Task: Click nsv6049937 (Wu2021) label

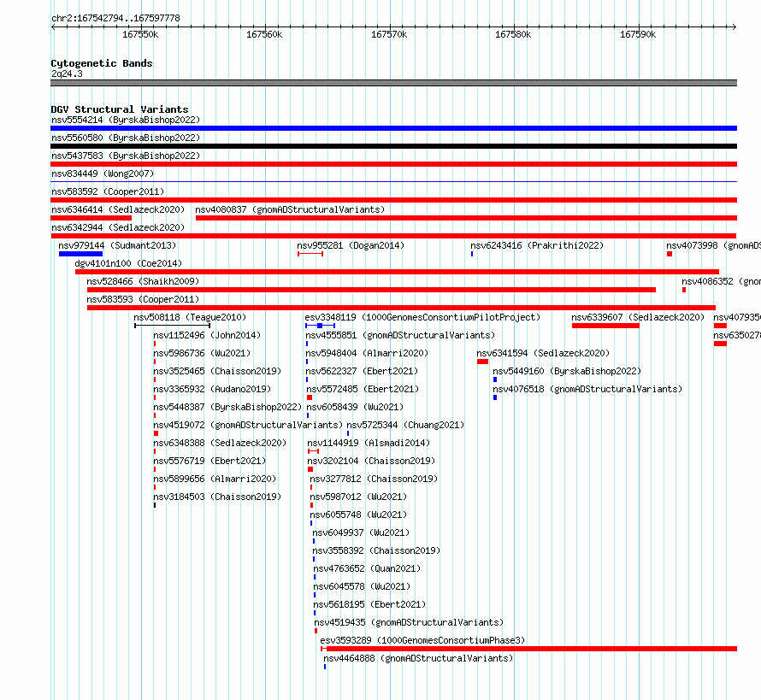Action: pos(361,532)
